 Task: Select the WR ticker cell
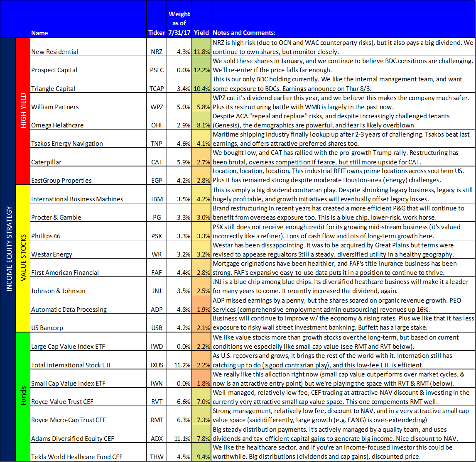point(157,249)
